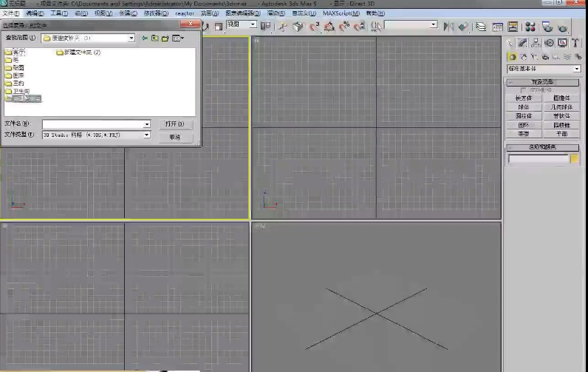Click the create new folder icon
Viewport: 588px width, 372px height.
pos(165,38)
